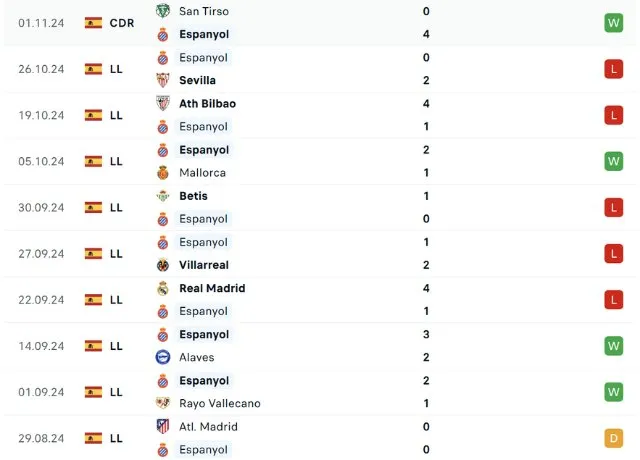640x460 pixels.
Task: Click the green W badge for San Tirso match
Action: click(613, 22)
